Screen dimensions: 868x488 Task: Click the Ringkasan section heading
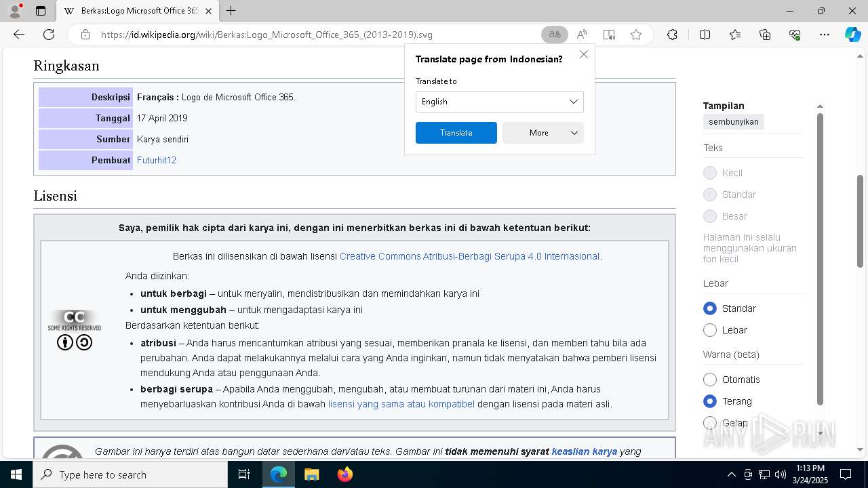click(66, 66)
